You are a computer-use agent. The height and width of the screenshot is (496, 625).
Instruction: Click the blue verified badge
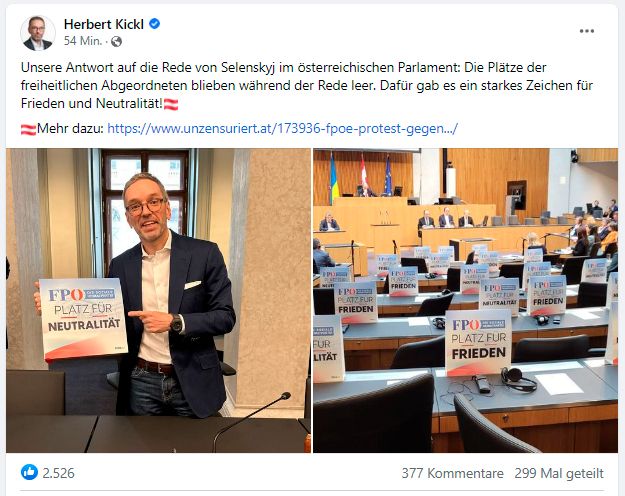click(x=155, y=24)
